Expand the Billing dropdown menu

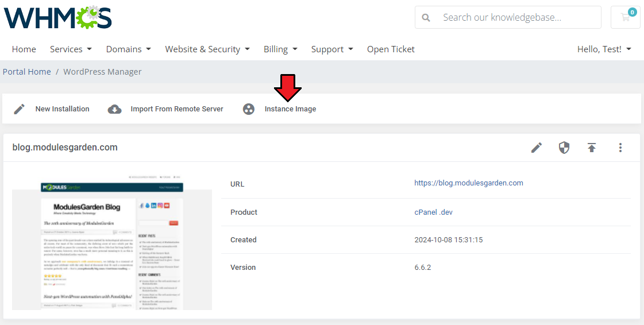(x=280, y=49)
